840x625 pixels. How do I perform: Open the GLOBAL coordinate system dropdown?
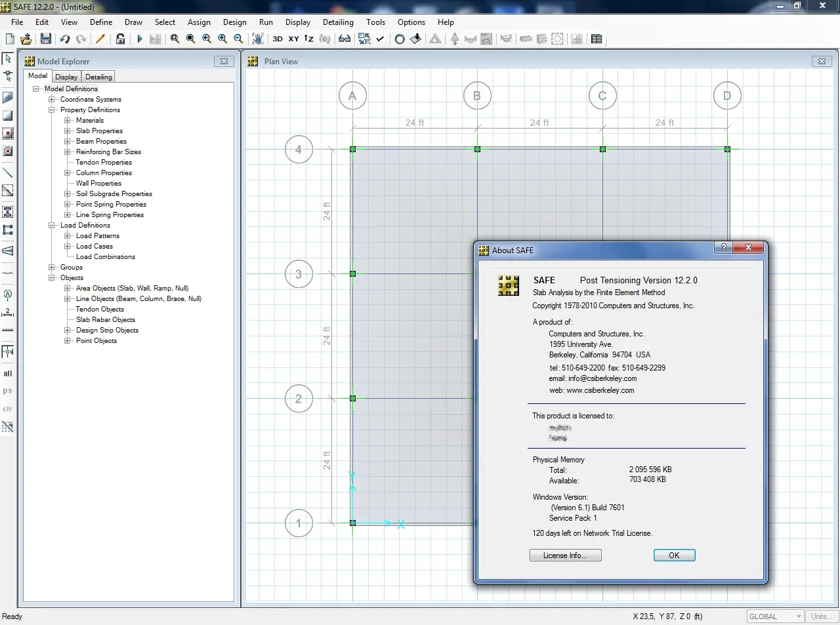pos(775,616)
